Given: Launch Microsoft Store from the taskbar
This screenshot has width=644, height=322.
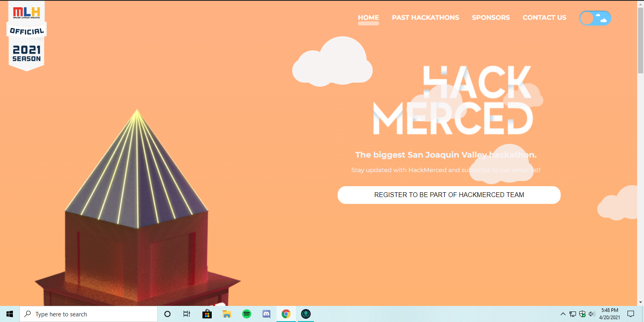Looking at the screenshot, I should [207, 314].
